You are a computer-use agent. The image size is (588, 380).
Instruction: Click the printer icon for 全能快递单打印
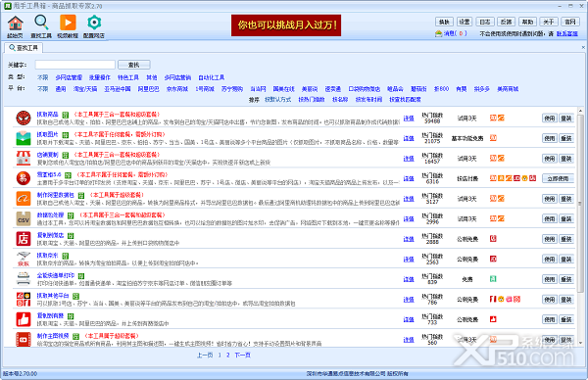tap(24, 279)
